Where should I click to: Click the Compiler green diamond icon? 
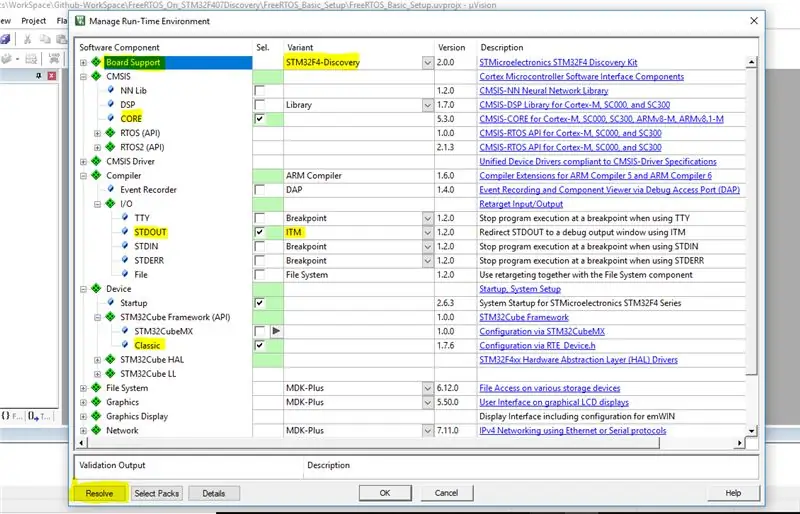click(x=96, y=175)
